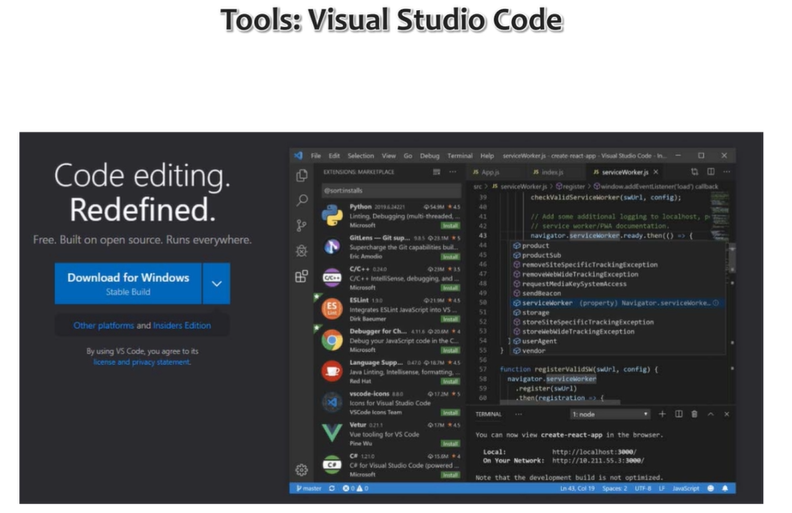Click the 'master' branch in status bar

(309, 488)
